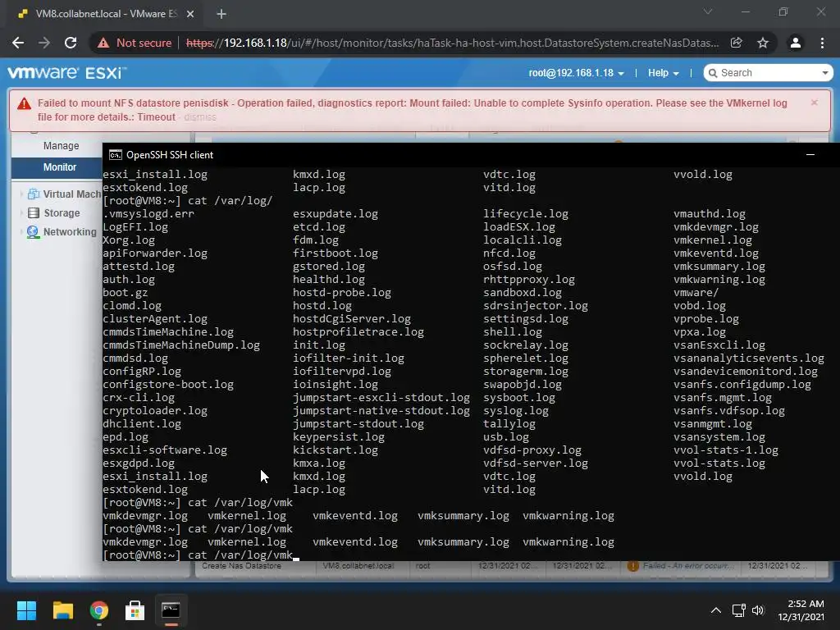Close the VM8.collabnet.local tab
Viewport: 840px width, 630px height.
190,14
